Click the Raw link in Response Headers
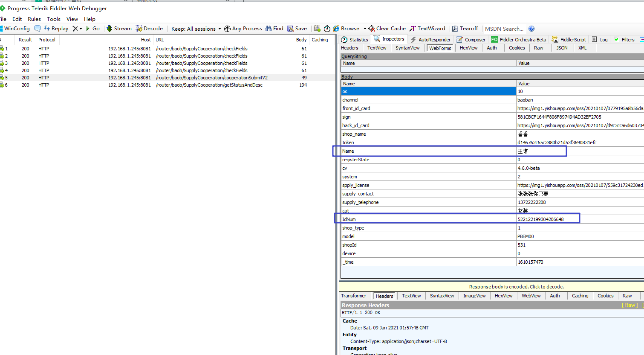 point(630,305)
